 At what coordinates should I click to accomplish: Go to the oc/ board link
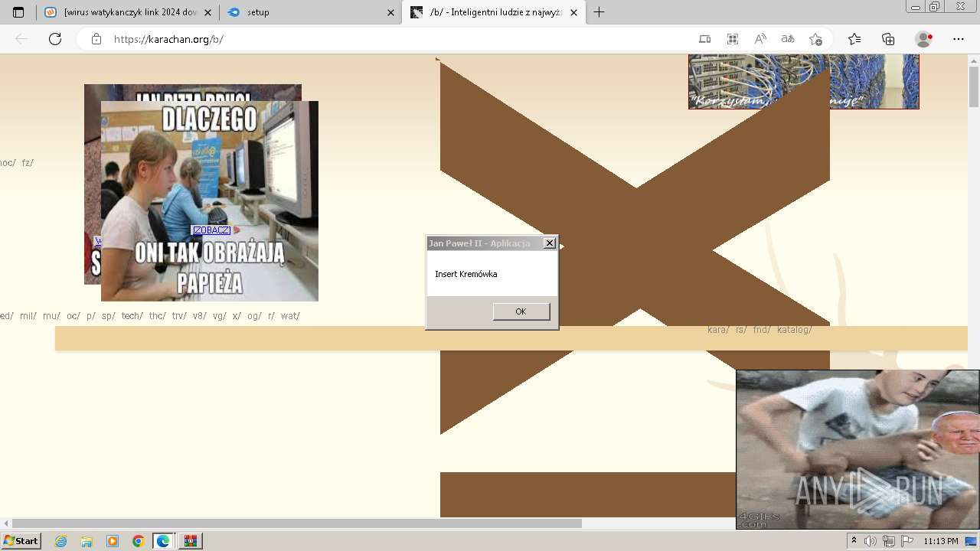(x=73, y=316)
